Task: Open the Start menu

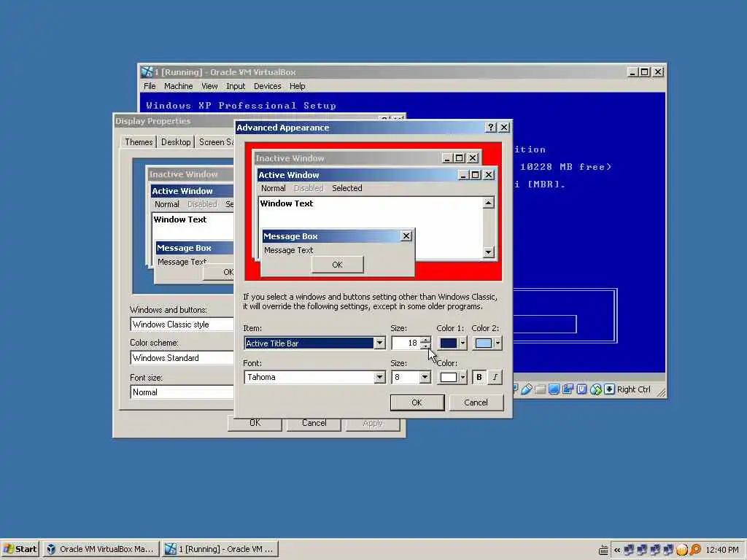Action: tap(20, 549)
